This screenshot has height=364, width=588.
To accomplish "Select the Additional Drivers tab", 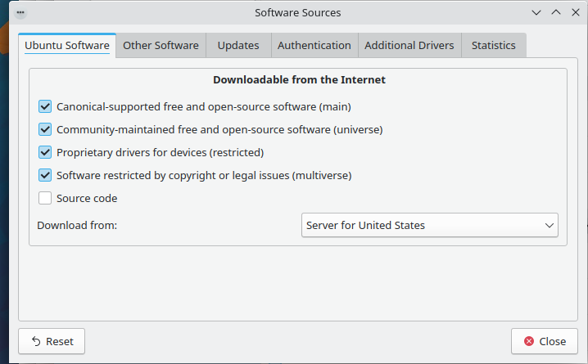I will (409, 46).
